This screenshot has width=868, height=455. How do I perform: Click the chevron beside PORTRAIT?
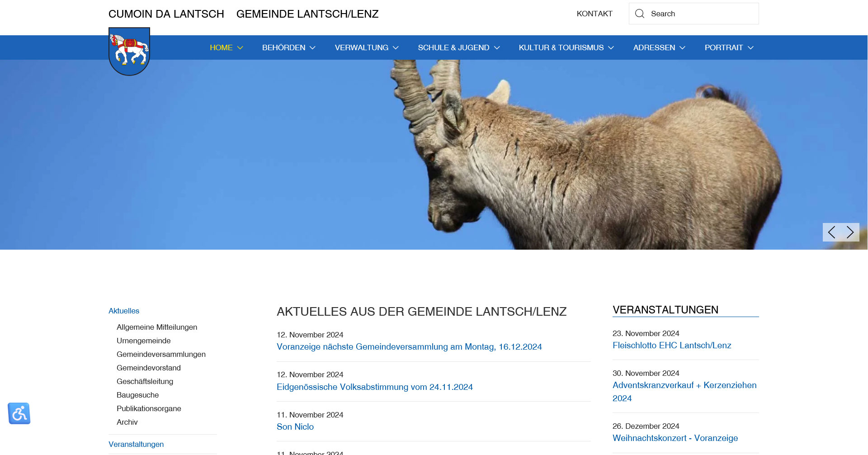751,47
